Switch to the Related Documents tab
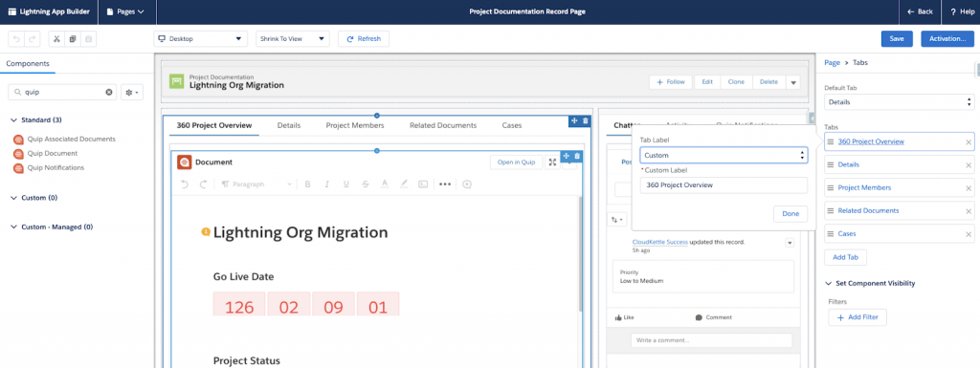Screen dimensions: 980x368 443,125
